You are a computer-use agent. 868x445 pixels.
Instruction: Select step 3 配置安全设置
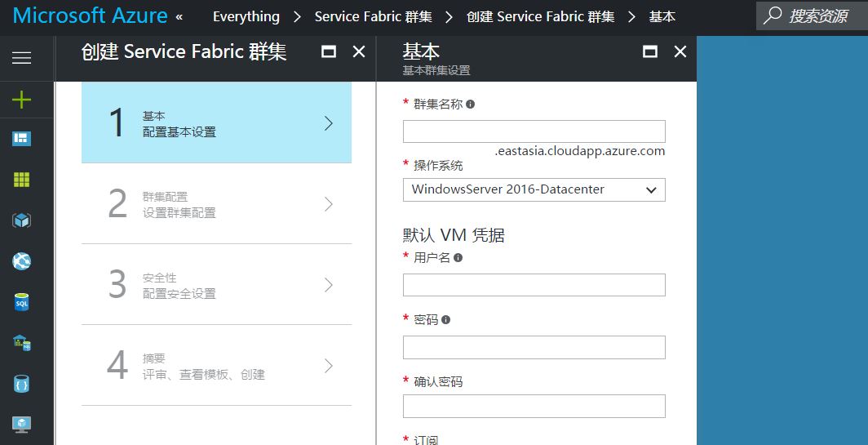pyautogui.click(x=216, y=284)
